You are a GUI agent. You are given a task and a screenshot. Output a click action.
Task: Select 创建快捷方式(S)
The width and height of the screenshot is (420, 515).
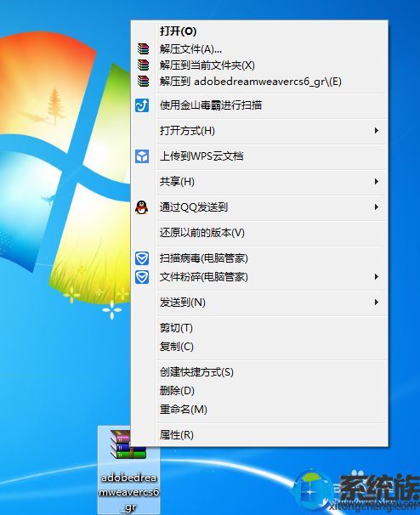[x=259, y=372]
